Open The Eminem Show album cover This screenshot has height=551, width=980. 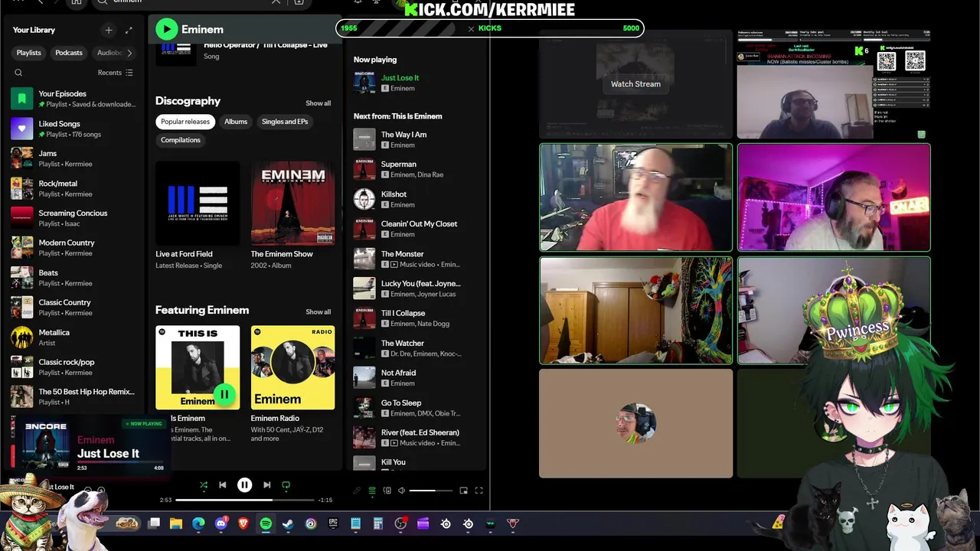[x=292, y=203]
